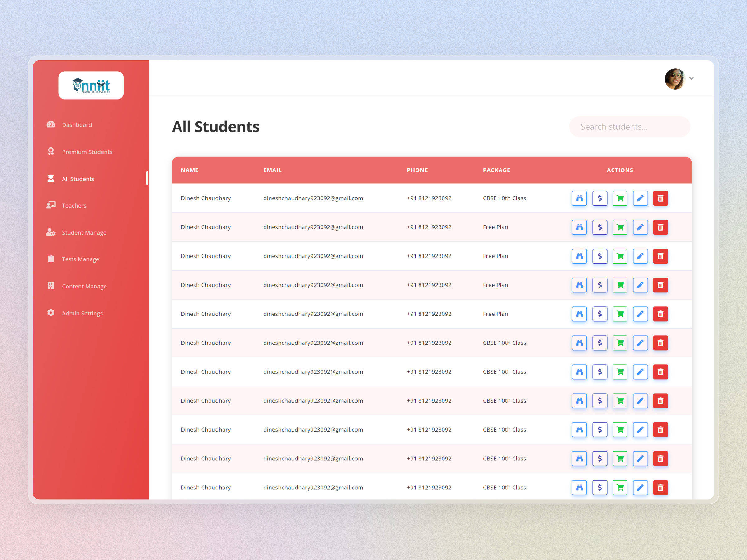Go to the Premium Students section
Image resolution: width=747 pixels, height=560 pixels.
click(87, 151)
